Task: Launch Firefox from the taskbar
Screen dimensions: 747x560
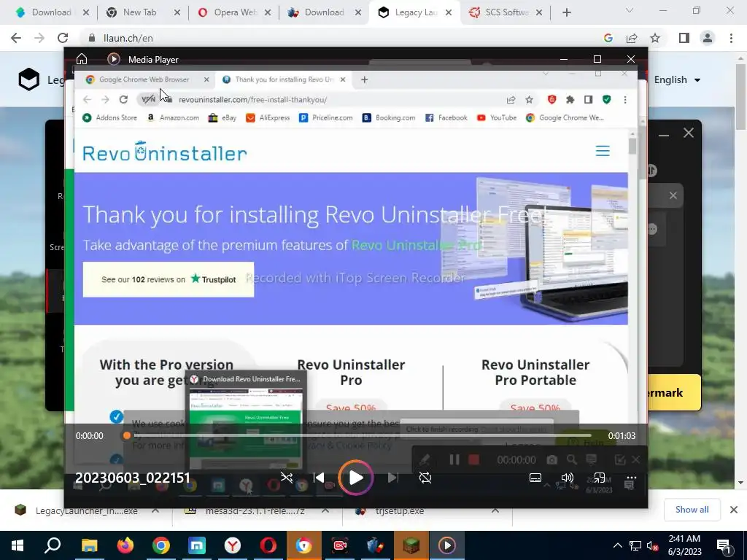Action: 125,545
